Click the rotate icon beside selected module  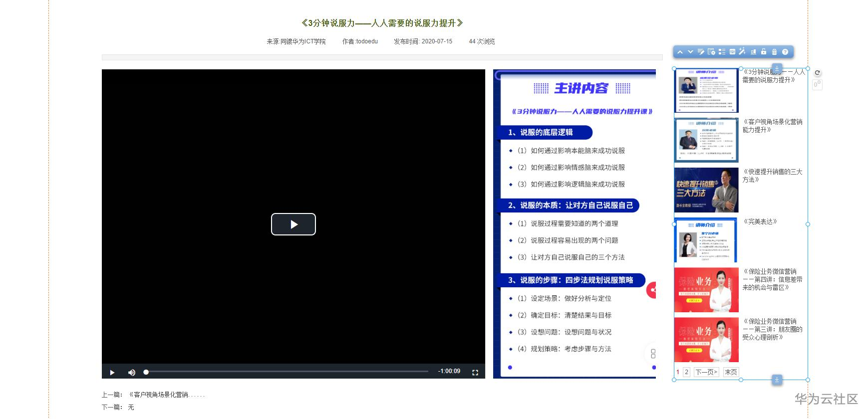tap(817, 73)
